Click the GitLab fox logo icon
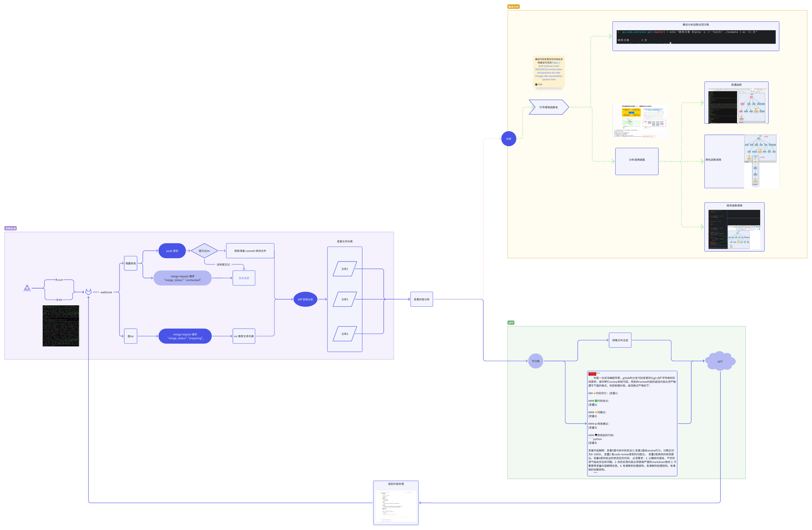Viewport: 812px width, 530px height. [88, 292]
